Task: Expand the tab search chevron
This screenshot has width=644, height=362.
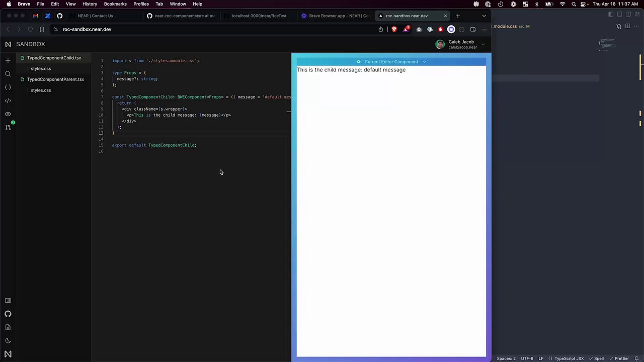Action: pos(484,16)
